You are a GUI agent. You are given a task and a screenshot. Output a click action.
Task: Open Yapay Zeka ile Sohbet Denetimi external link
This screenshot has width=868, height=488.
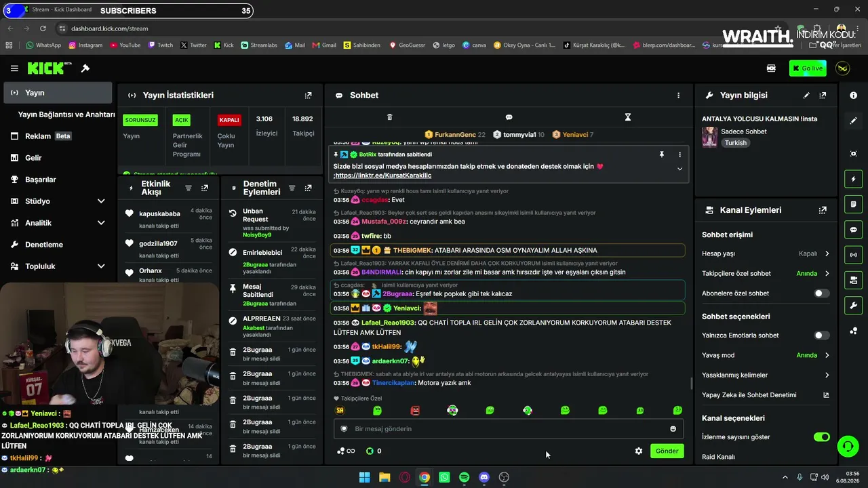pos(826,395)
